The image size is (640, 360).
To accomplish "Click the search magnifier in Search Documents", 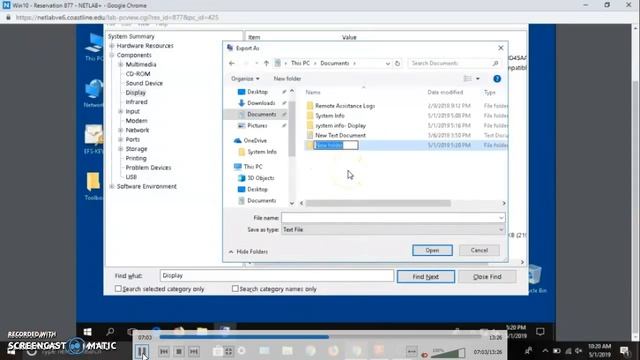I will (496, 63).
